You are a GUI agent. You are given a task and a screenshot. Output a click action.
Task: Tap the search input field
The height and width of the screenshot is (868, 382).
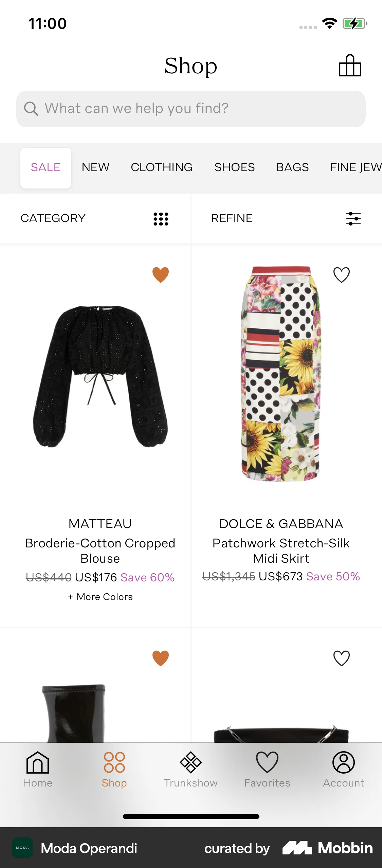click(191, 109)
